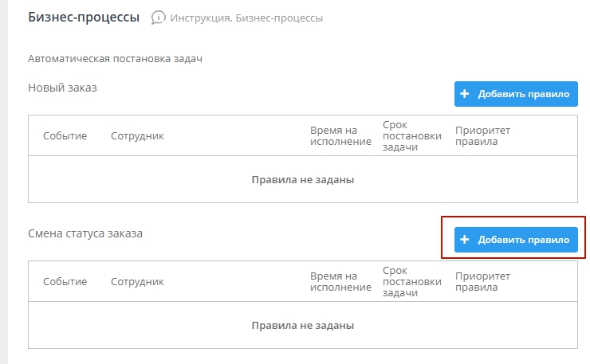Click the info icon beside Бизнес-процессы heading
Image resolution: width=590 pixels, height=364 pixels.
point(158,17)
